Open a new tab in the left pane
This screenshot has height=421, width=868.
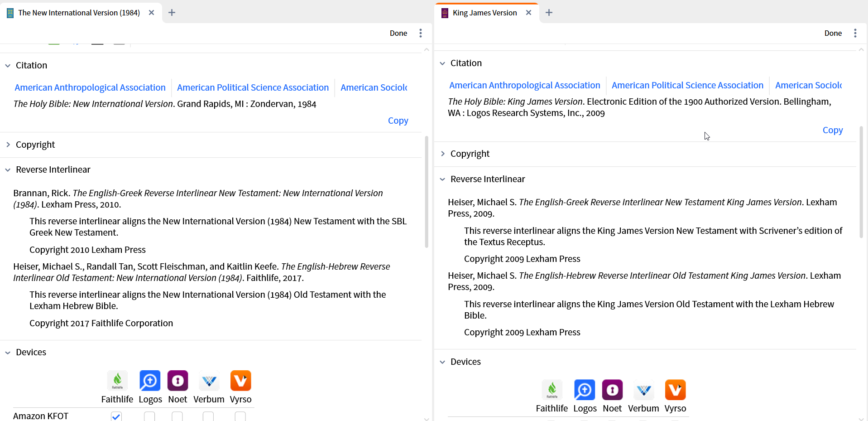(172, 13)
